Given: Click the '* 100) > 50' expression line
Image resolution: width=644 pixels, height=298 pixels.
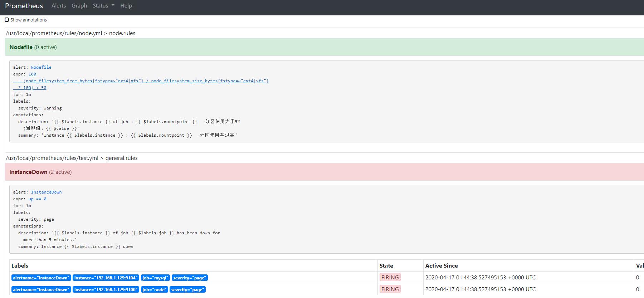Looking at the screenshot, I should coord(30,88).
